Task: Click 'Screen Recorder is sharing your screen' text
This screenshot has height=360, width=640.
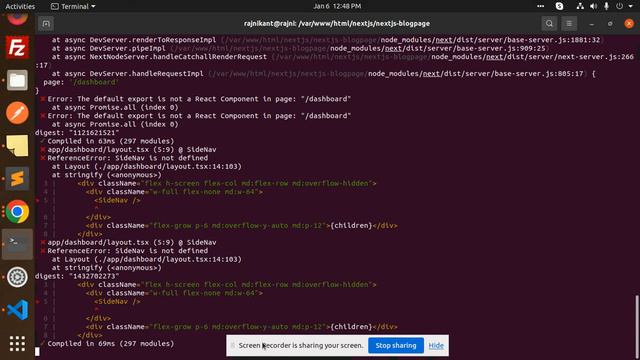Action: (300, 345)
